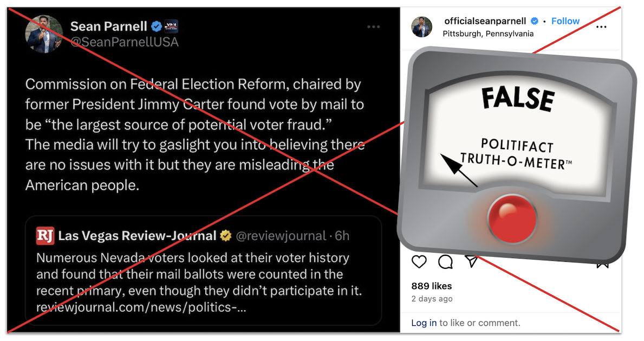Screen dimensions: 644x341
Task: Open Instagram post options via three-dot menu
Action: [601, 27]
